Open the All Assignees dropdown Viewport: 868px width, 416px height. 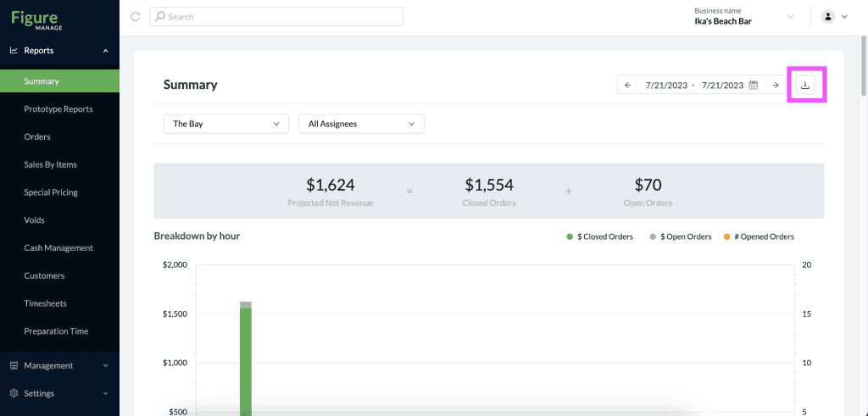[361, 124]
